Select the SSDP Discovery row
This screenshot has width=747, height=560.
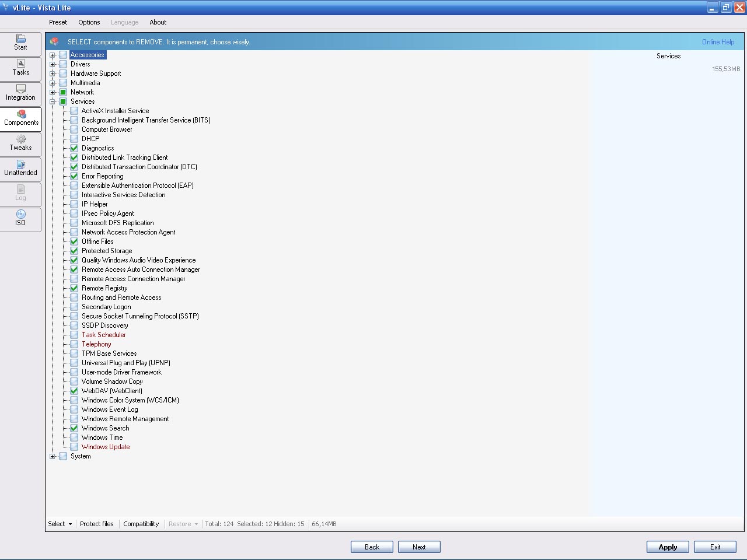[x=105, y=325]
